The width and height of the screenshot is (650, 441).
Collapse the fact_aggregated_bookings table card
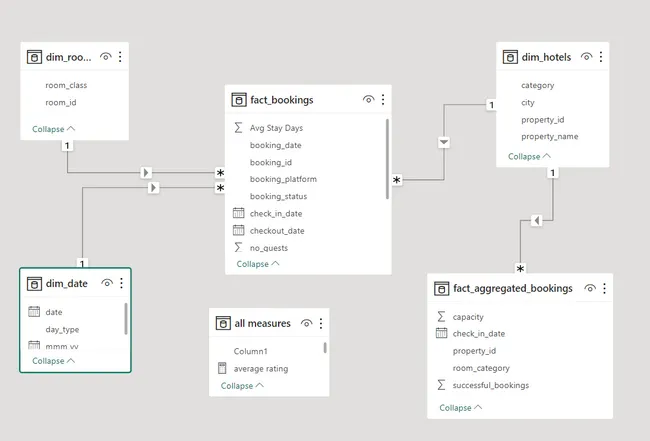[461, 407]
